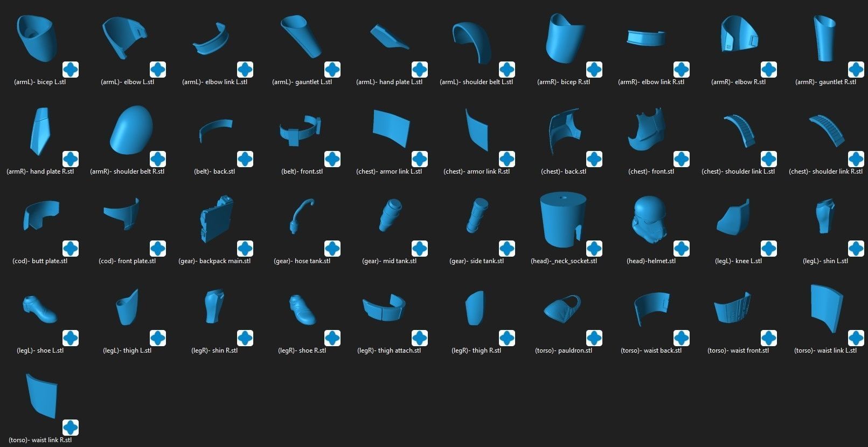Screen dimensions: 868x447
Task: Select the (torso)- waist front.stl thumbnail
Action: [x=733, y=308]
